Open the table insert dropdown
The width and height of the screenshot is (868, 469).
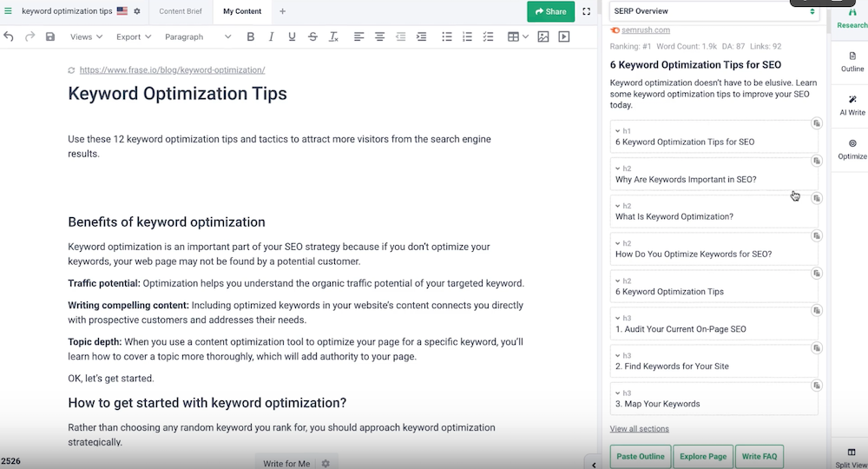(x=517, y=36)
